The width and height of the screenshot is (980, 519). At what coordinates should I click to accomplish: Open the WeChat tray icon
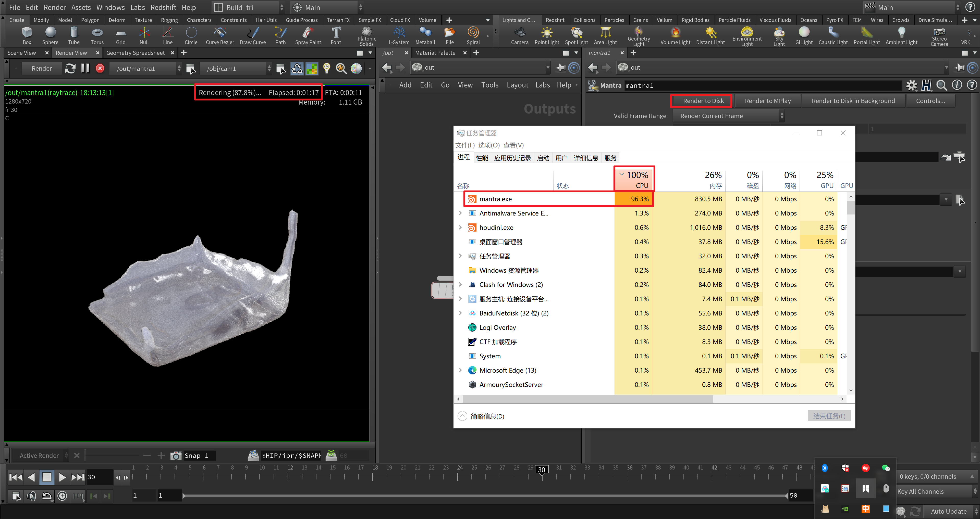[x=886, y=468]
